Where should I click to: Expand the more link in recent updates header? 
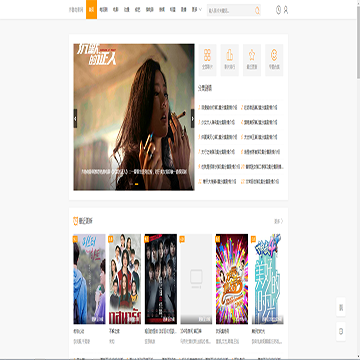point(279,221)
